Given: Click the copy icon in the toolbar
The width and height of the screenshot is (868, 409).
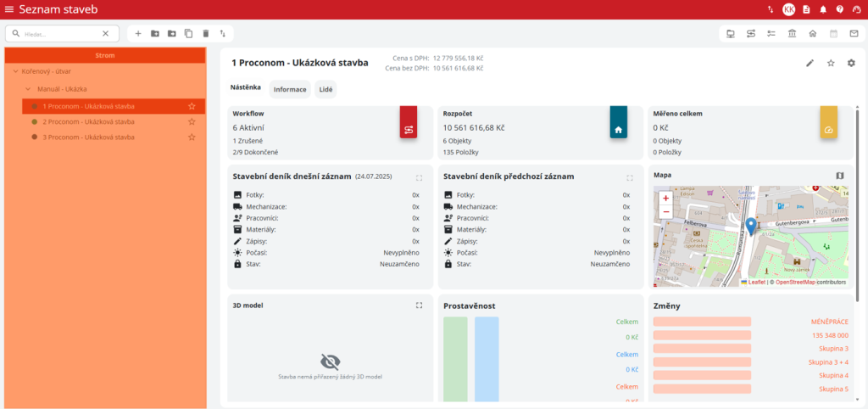Looking at the screenshot, I should click(188, 33).
